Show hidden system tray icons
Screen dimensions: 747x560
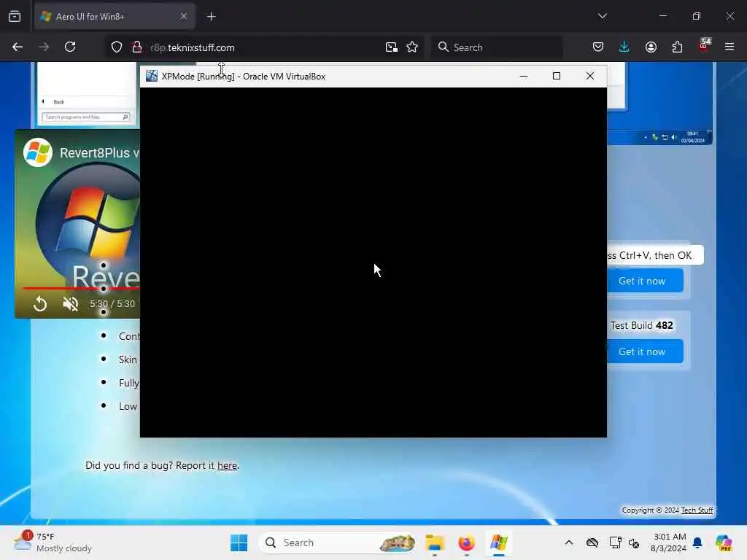click(x=569, y=542)
